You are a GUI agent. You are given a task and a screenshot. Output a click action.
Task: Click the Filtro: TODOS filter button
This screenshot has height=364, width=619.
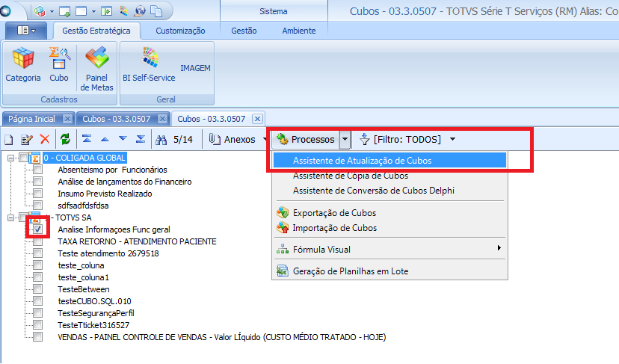tap(400, 139)
